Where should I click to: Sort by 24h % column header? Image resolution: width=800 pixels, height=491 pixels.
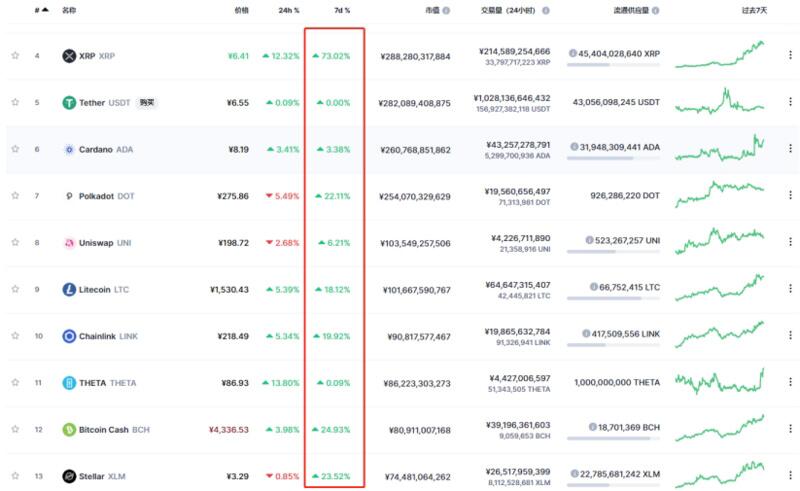pos(289,10)
